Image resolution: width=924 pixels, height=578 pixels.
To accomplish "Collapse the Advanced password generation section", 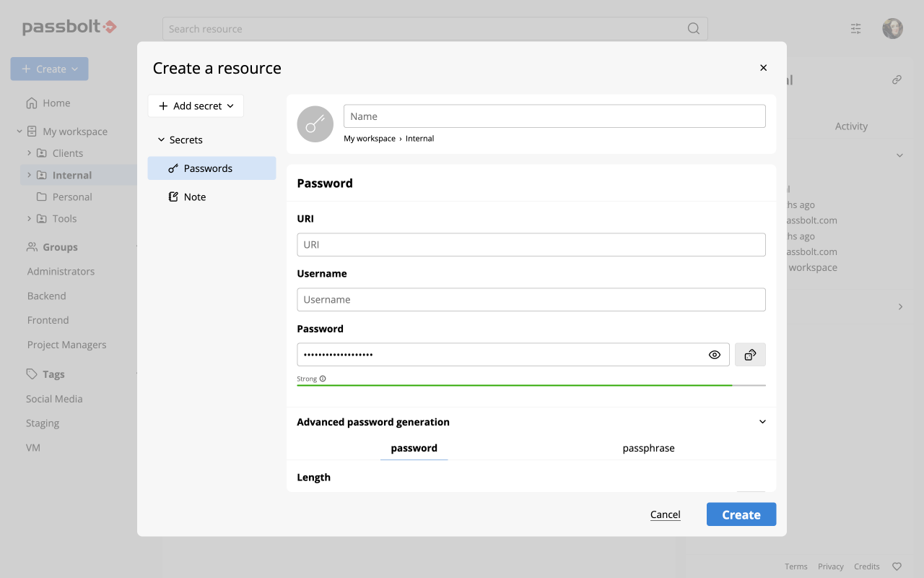I will pos(762,421).
